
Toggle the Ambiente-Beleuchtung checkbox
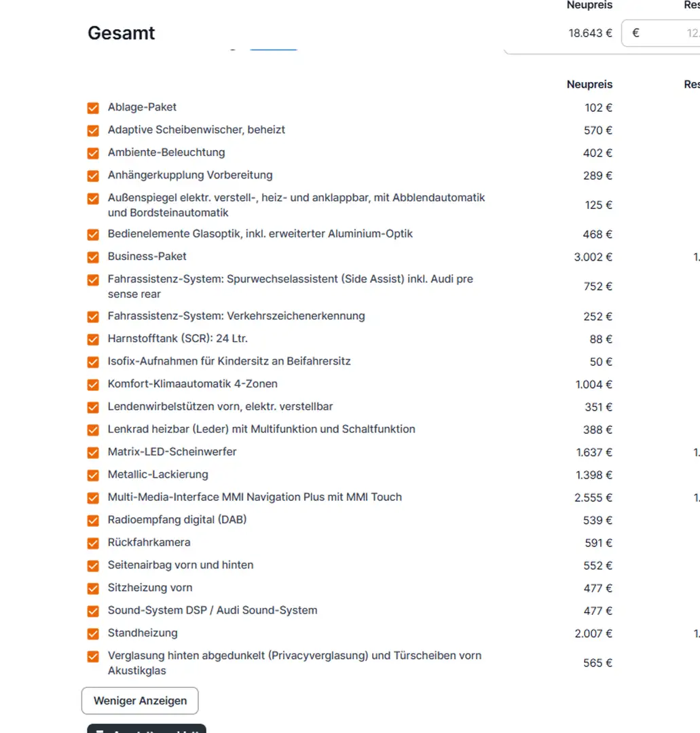[93, 153]
